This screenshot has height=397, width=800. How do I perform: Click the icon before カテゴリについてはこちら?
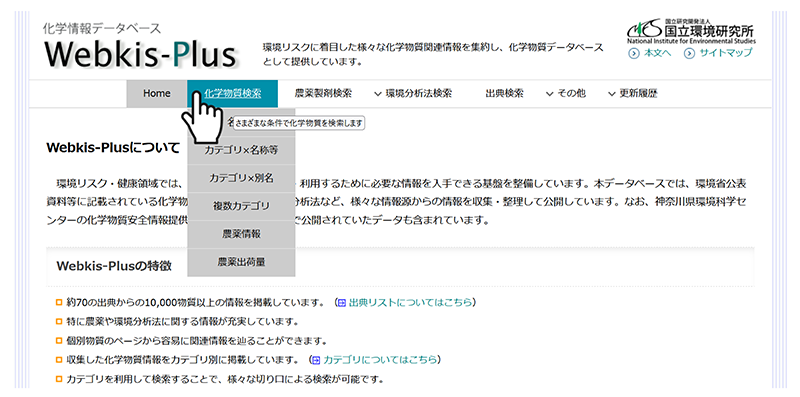316,360
